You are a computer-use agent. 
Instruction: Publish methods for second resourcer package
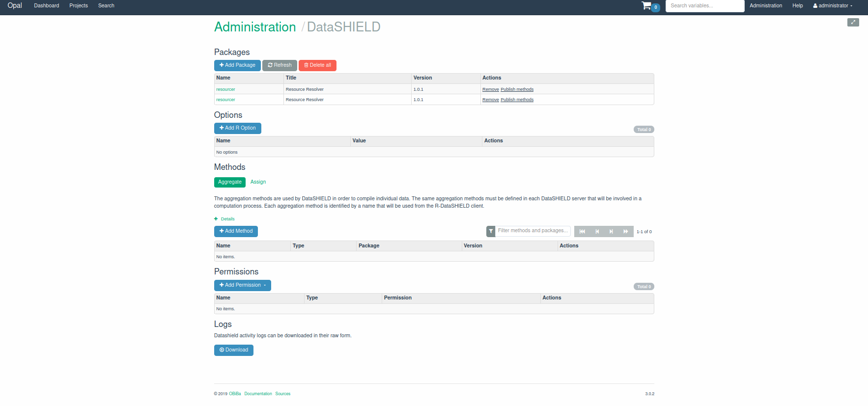(517, 100)
